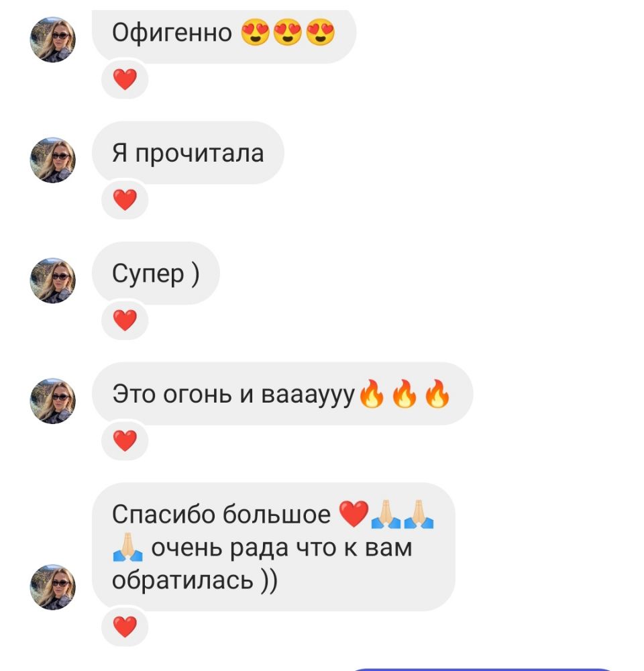The image size is (644, 671).
Task: Open sender avatar beside "Офигенно" message
Action: pos(52,40)
